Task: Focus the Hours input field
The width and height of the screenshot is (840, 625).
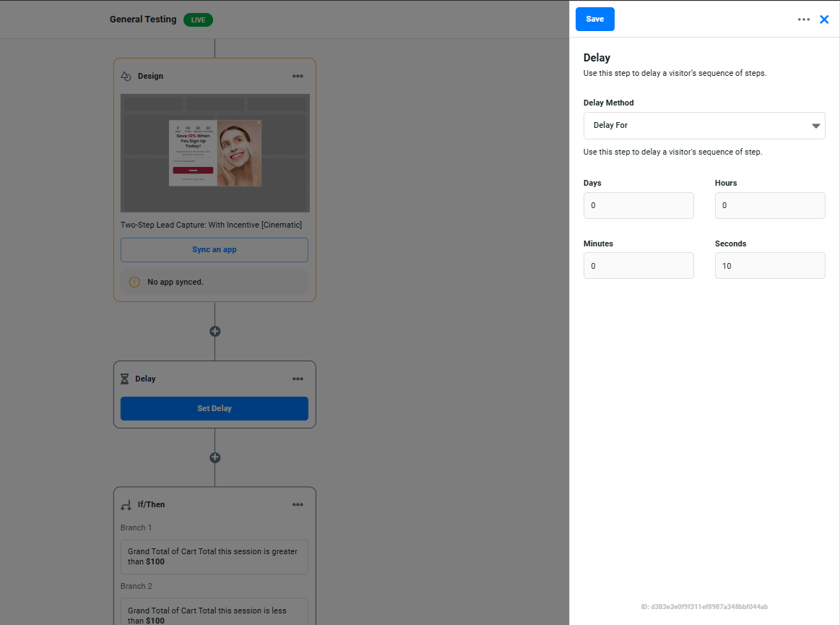Action: coord(770,206)
